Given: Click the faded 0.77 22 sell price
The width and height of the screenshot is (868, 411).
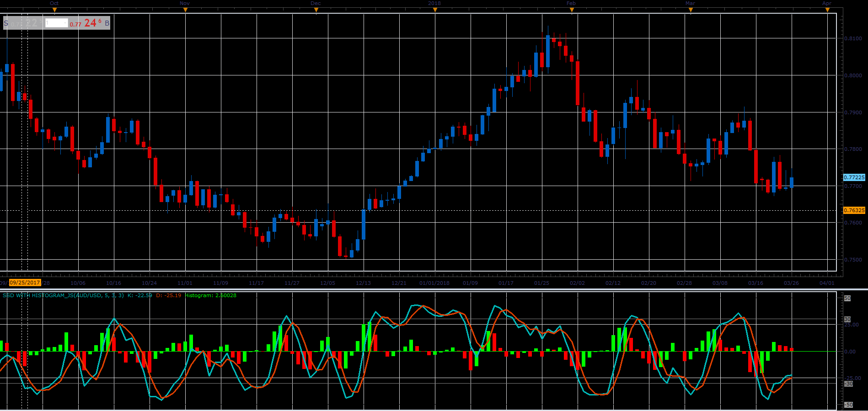Looking at the screenshot, I should (x=27, y=23).
